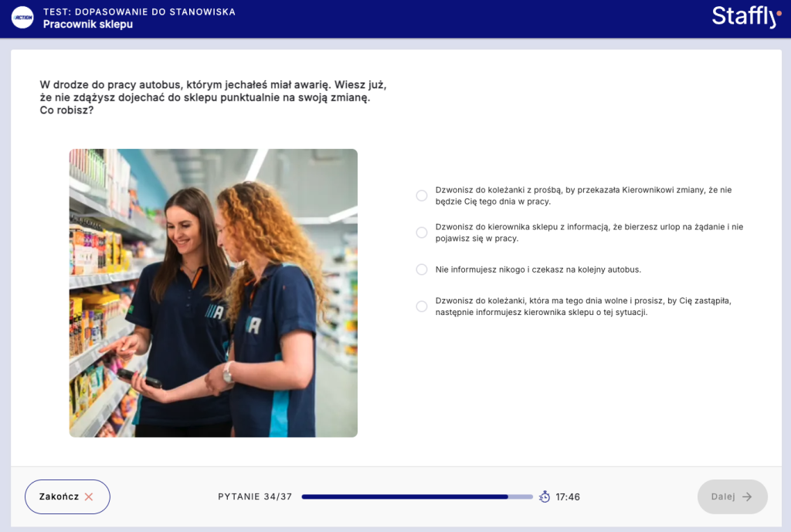Go to next question with Dalej
This screenshot has width=791, height=532.
tap(732, 496)
